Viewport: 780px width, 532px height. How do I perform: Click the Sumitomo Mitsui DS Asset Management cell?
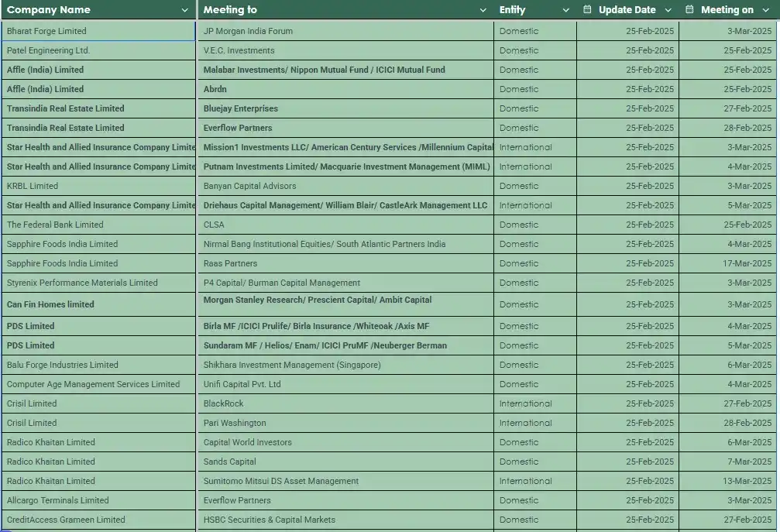tap(345, 482)
